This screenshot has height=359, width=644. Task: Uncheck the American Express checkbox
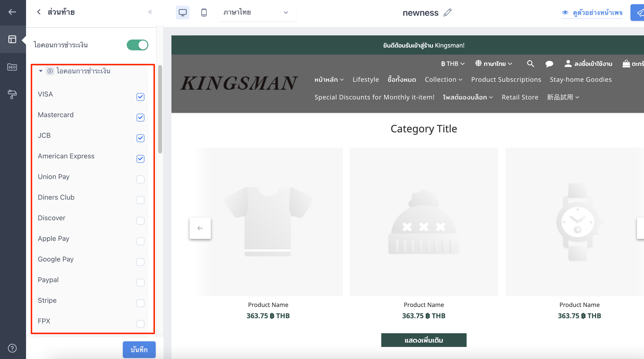click(140, 159)
